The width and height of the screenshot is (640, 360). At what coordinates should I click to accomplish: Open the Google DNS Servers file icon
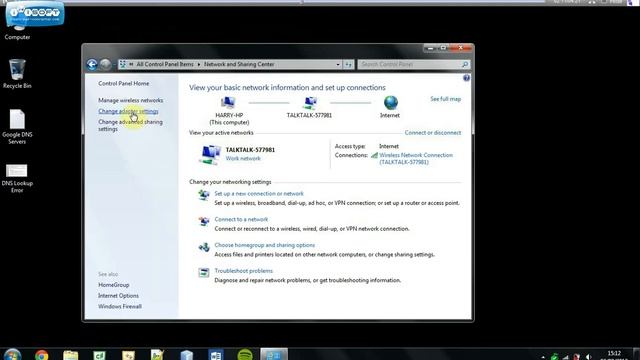click(x=17, y=127)
